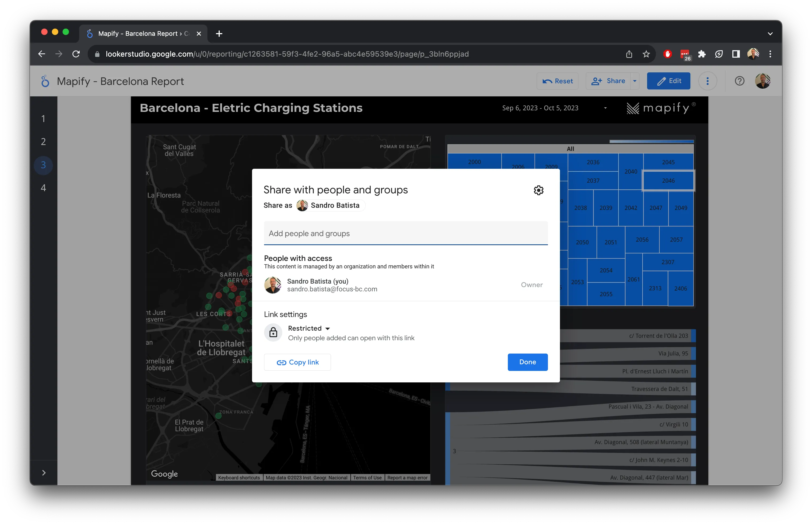Click the Edit button
This screenshot has width=812, height=525.
668,81
